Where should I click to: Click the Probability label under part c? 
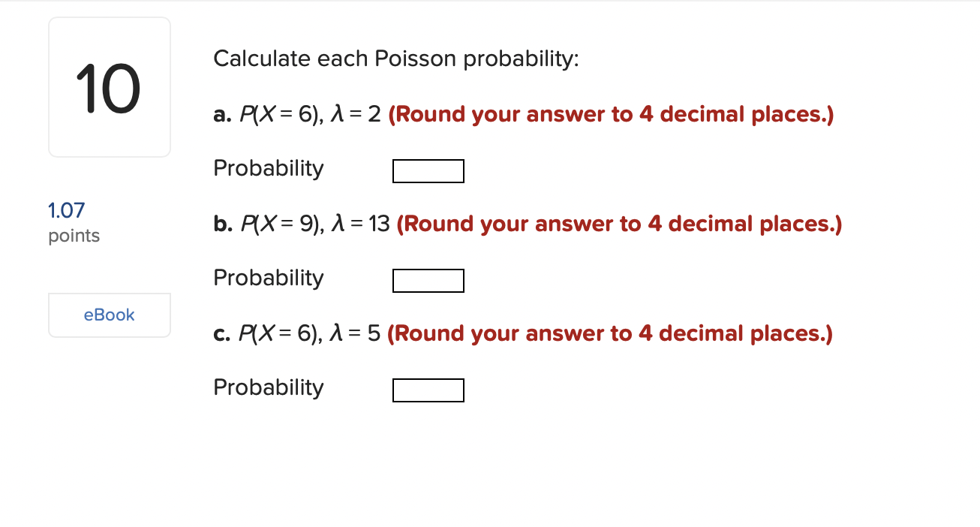[x=268, y=387]
